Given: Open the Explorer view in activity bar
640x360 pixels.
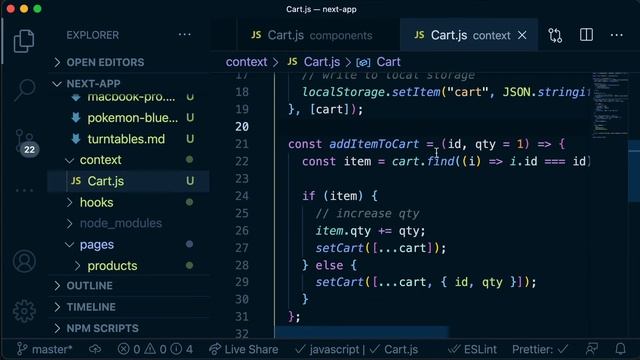Looking at the screenshot, I should [24, 41].
